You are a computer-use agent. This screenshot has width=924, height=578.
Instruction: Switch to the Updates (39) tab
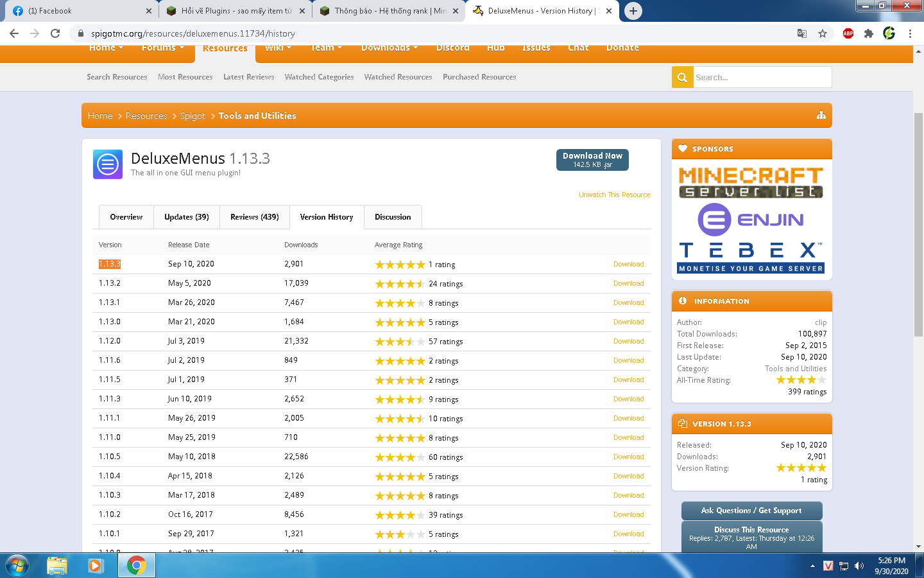tap(186, 217)
